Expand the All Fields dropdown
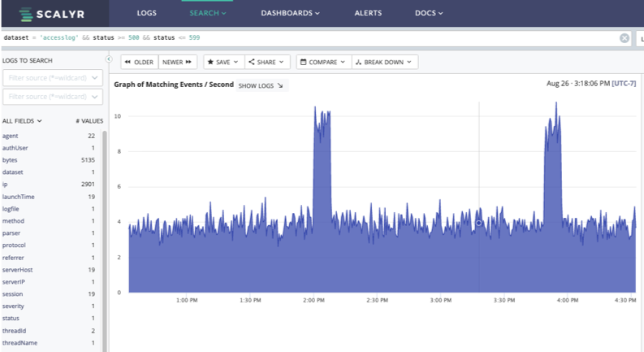 click(x=22, y=120)
